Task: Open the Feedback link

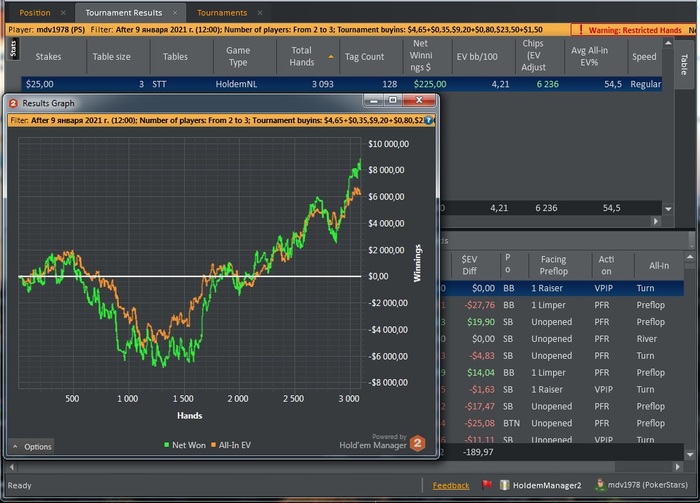Action: tap(450, 486)
